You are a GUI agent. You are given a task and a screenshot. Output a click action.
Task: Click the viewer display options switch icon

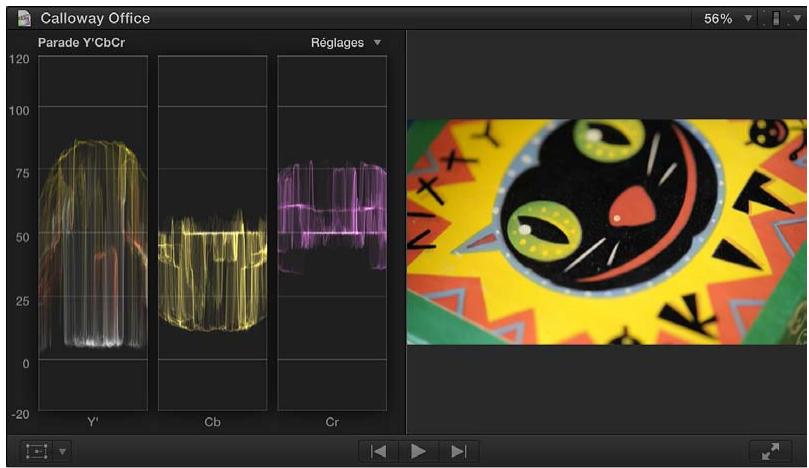pos(775,19)
